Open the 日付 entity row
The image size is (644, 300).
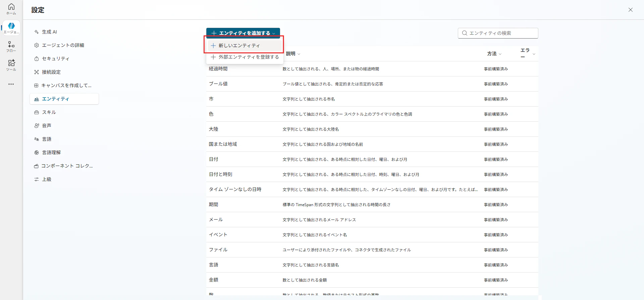click(x=372, y=159)
